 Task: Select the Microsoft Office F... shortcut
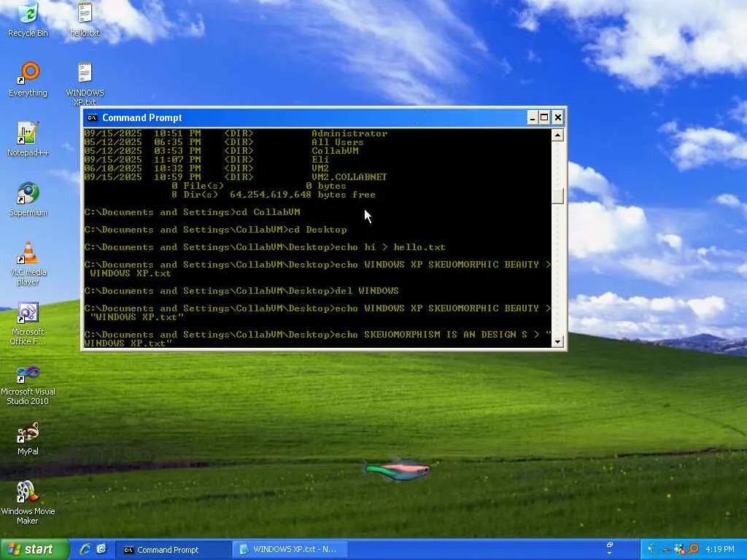tap(28, 323)
